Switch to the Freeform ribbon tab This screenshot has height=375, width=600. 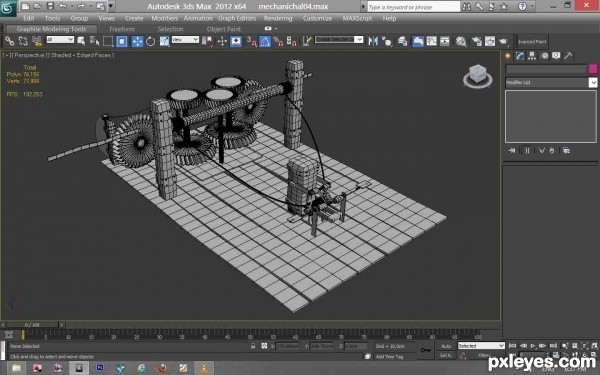pos(122,29)
